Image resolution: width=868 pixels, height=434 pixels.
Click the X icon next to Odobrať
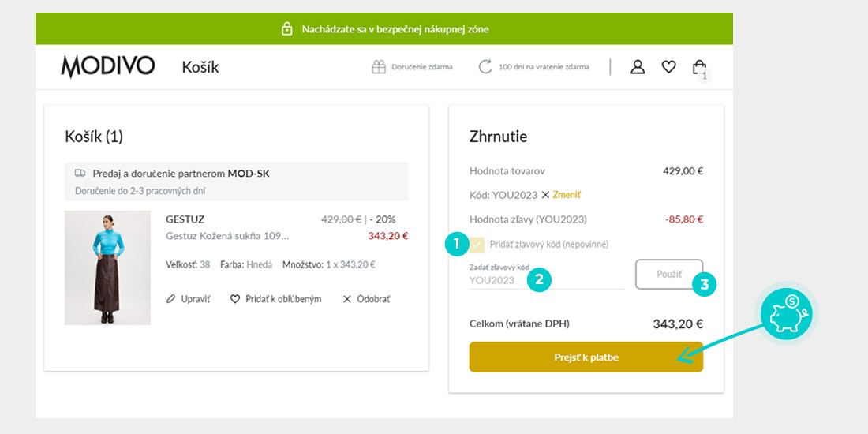click(x=347, y=299)
